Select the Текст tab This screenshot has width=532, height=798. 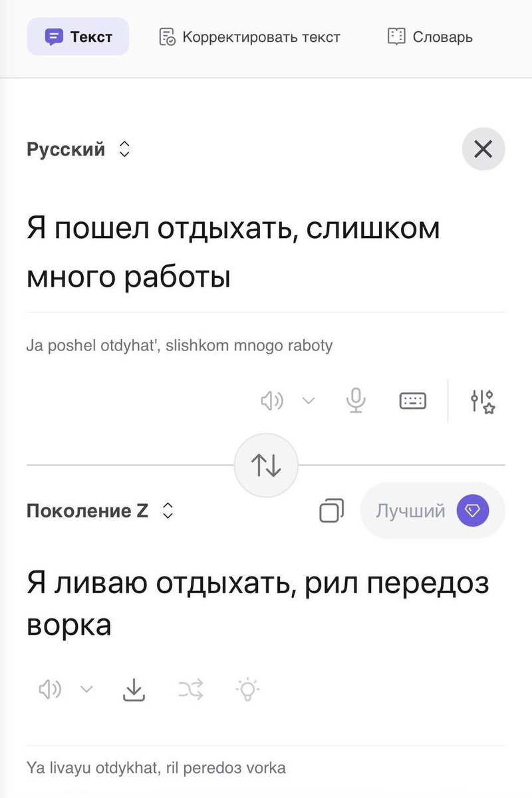tap(78, 37)
